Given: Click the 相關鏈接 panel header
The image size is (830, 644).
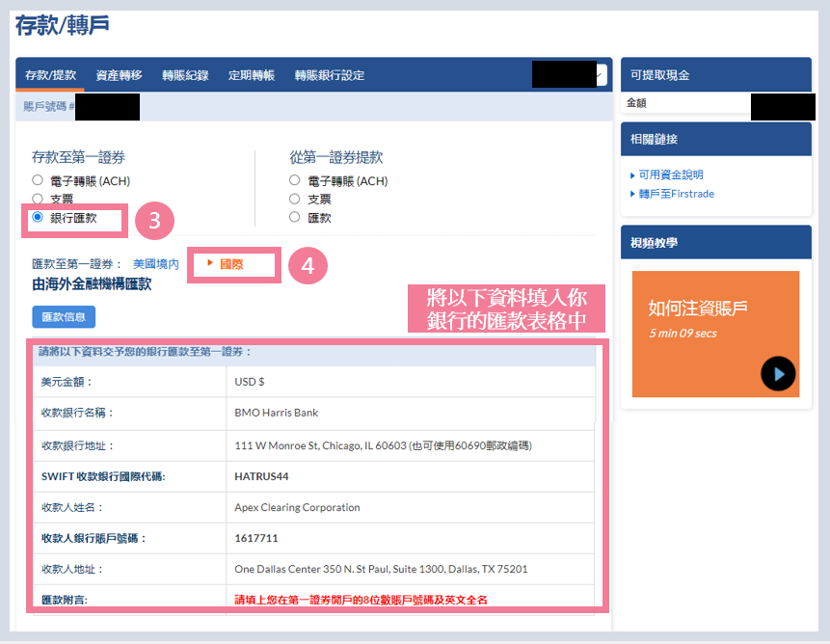Looking at the screenshot, I should coord(715,139).
